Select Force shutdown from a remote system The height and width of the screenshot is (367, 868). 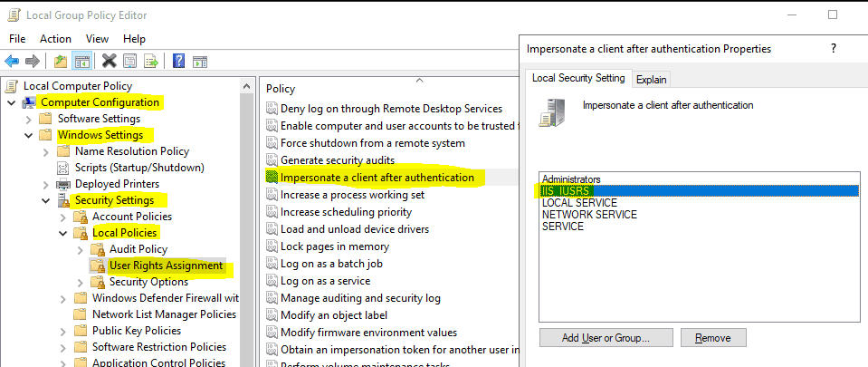(x=373, y=143)
